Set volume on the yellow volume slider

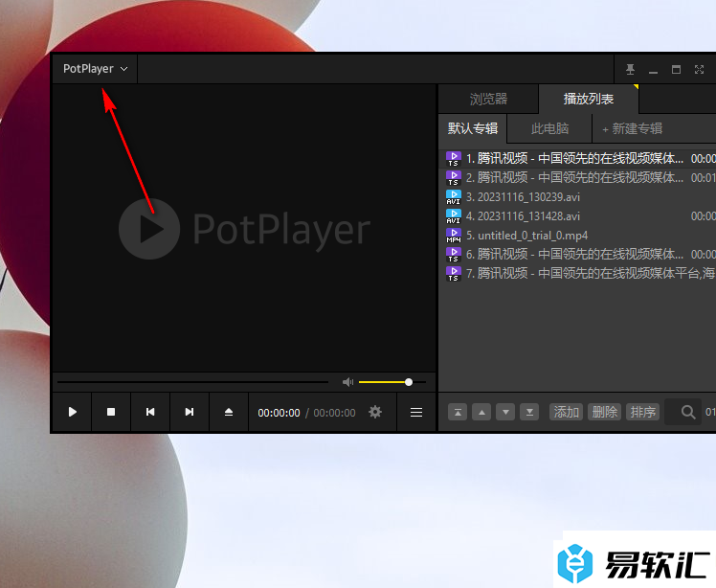tap(392, 382)
